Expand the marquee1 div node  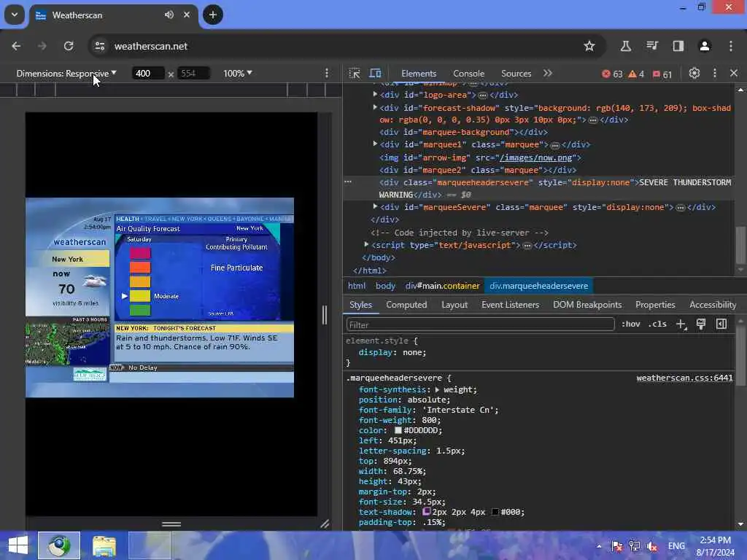point(375,144)
